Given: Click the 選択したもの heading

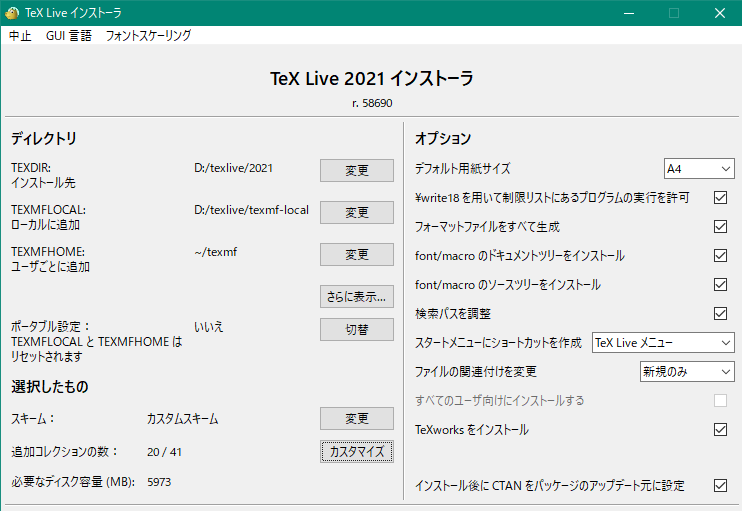Looking at the screenshot, I should tap(50, 387).
